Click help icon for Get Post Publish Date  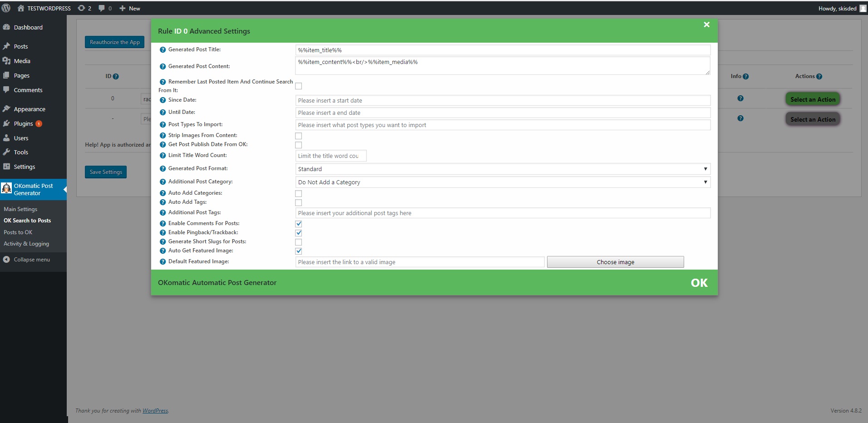pos(163,145)
